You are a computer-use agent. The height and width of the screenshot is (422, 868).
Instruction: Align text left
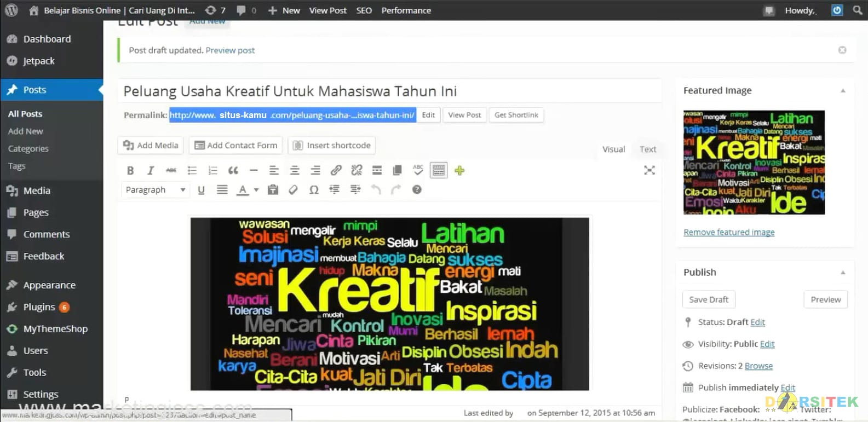click(274, 170)
